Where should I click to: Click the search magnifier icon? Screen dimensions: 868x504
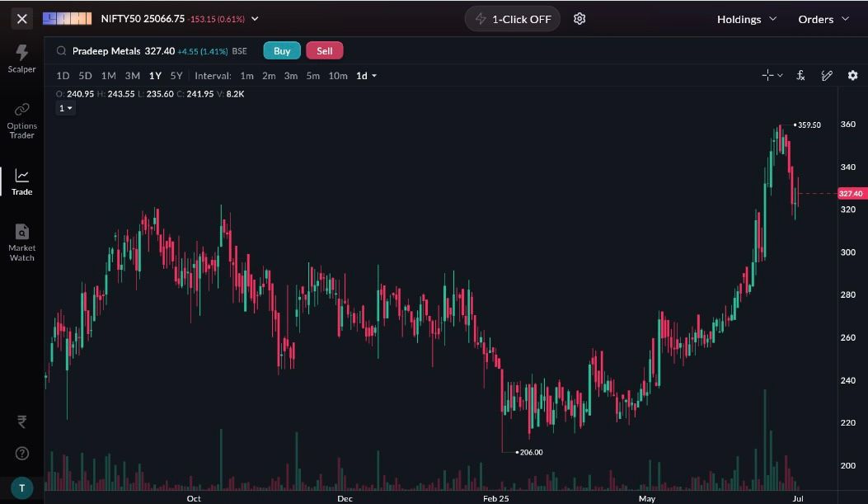tap(61, 51)
